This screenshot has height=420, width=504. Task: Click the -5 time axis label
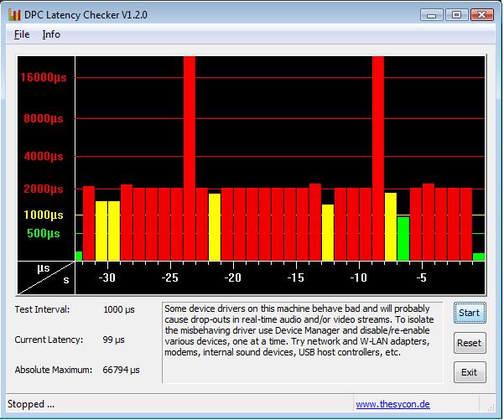click(x=421, y=277)
